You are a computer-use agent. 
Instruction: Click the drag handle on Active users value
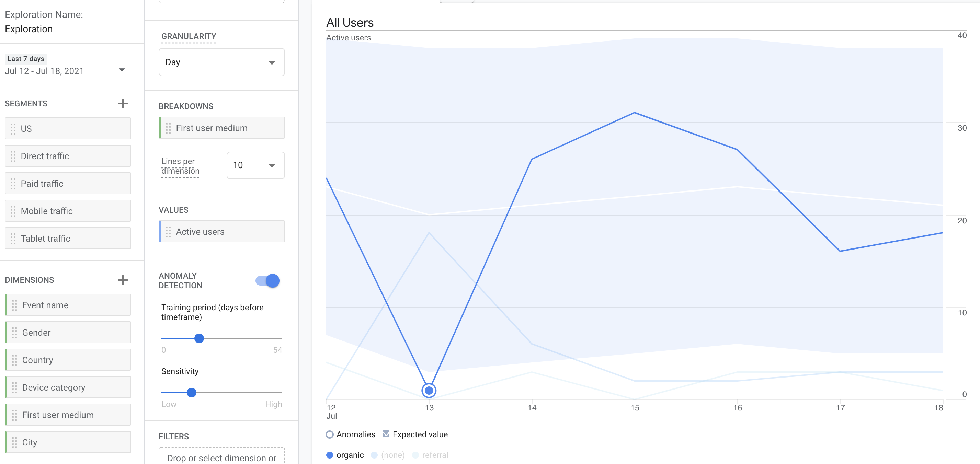point(169,231)
